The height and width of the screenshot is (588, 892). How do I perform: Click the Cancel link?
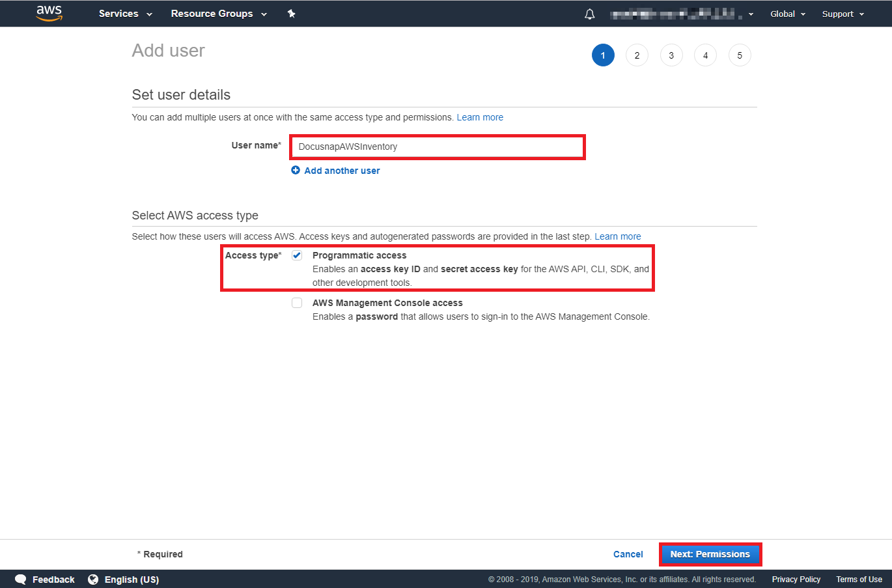pos(628,554)
